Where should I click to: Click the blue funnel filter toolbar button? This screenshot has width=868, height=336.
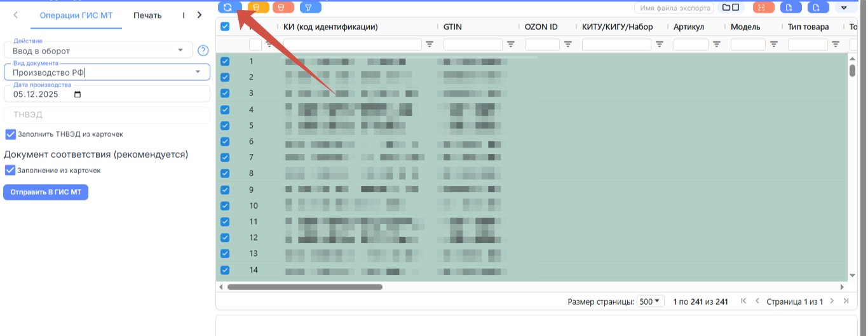pos(310,8)
